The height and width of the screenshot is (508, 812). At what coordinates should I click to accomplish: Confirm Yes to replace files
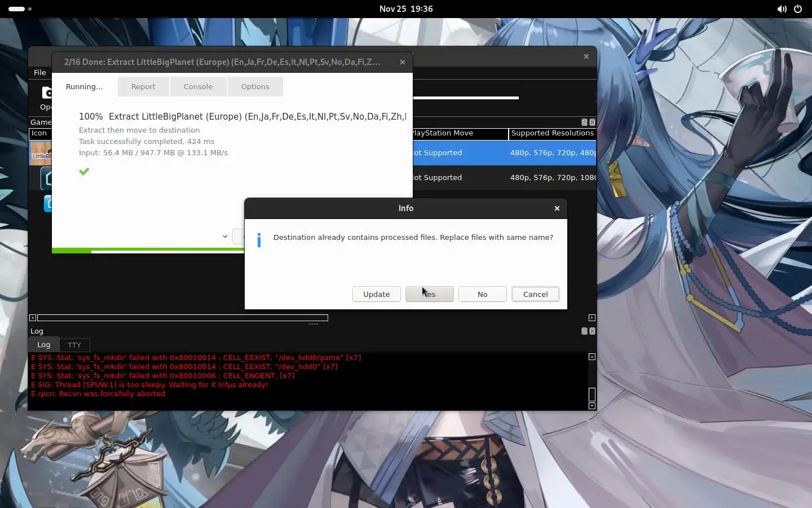tap(429, 294)
